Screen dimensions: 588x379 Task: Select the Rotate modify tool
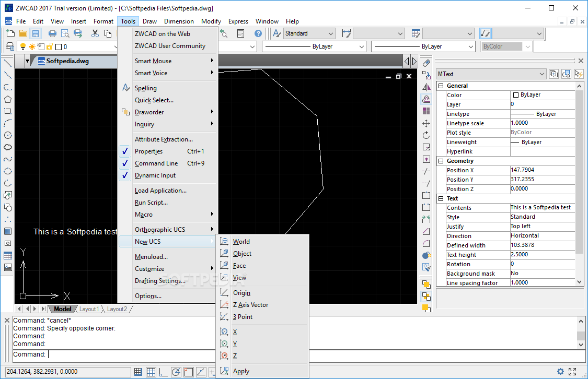426,135
